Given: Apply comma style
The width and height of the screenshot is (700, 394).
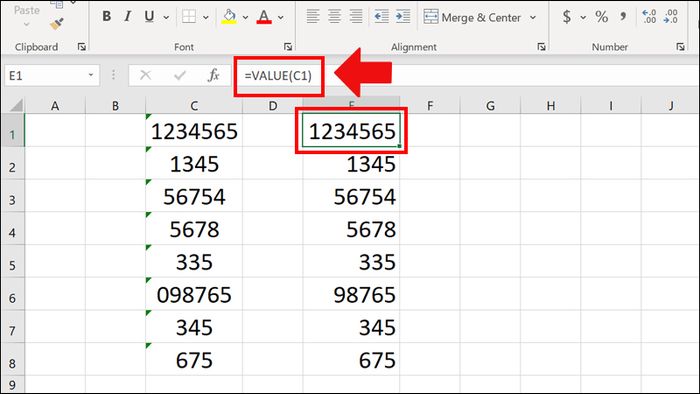Looking at the screenshot, I should [x=623, y=17].
